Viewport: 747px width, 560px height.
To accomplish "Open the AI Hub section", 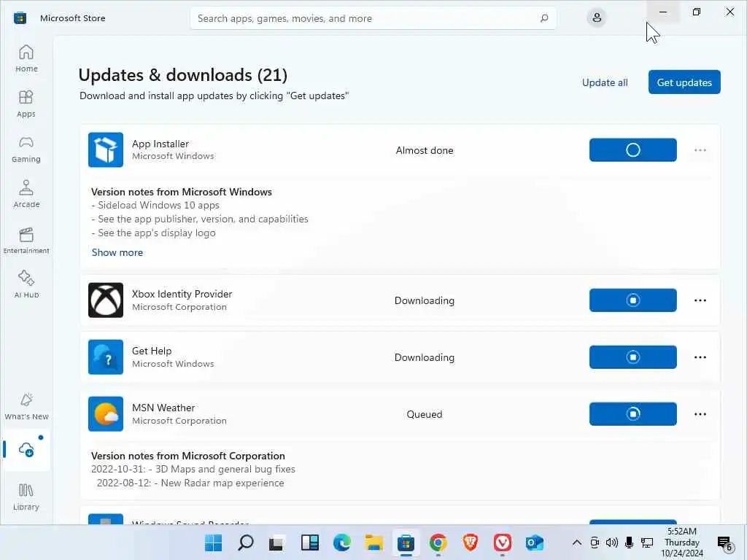I will pos(26,284).
